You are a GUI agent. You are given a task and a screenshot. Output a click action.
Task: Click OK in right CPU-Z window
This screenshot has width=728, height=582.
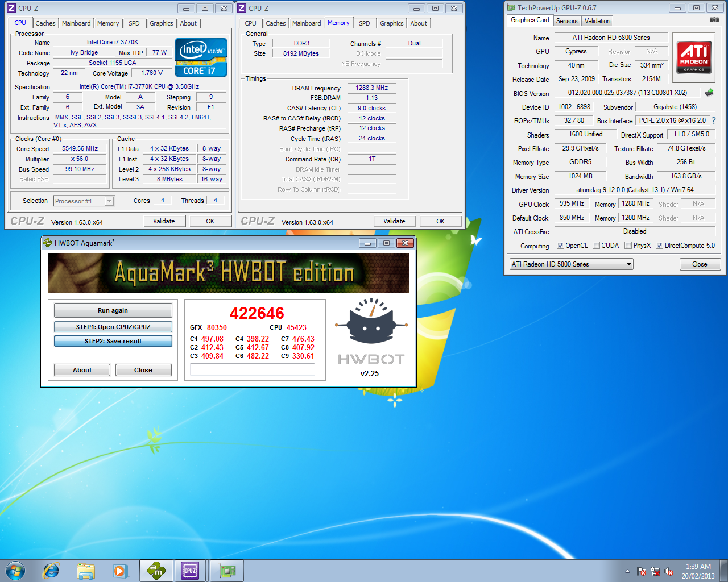tap(441, 221)
